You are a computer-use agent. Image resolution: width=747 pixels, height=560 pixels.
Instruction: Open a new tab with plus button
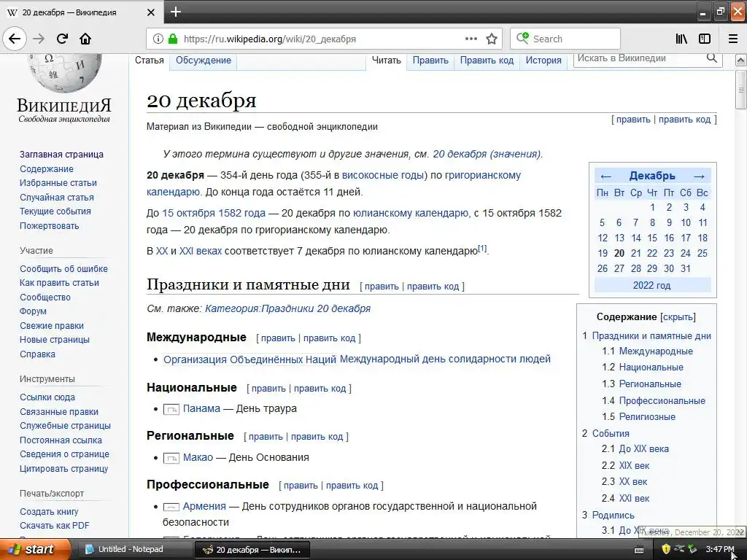[176, 12]
